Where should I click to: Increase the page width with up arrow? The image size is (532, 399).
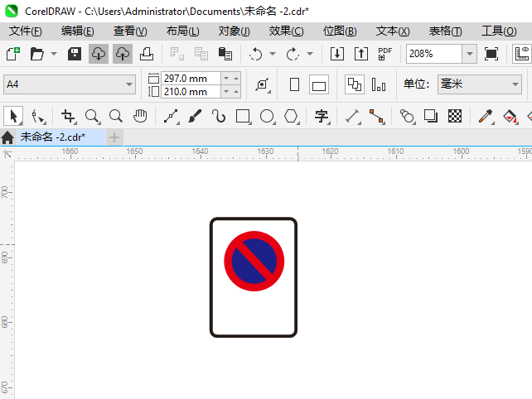coord(236,79)
